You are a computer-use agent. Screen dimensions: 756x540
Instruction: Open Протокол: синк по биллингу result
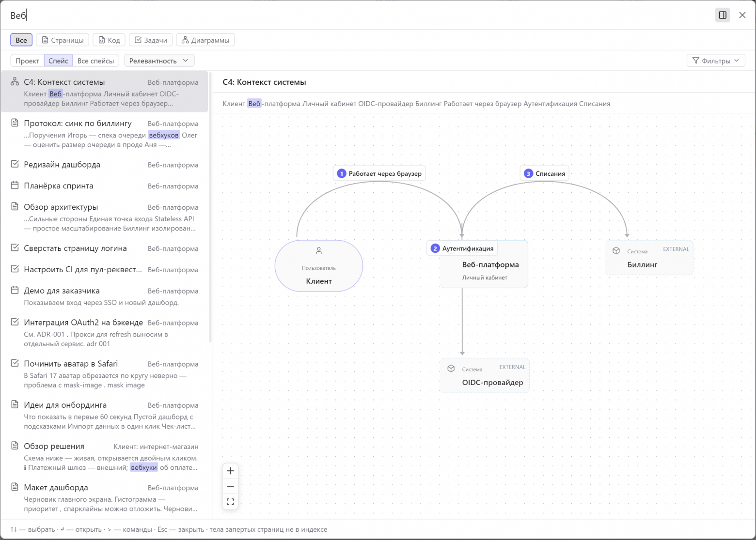tap(104, 134)
